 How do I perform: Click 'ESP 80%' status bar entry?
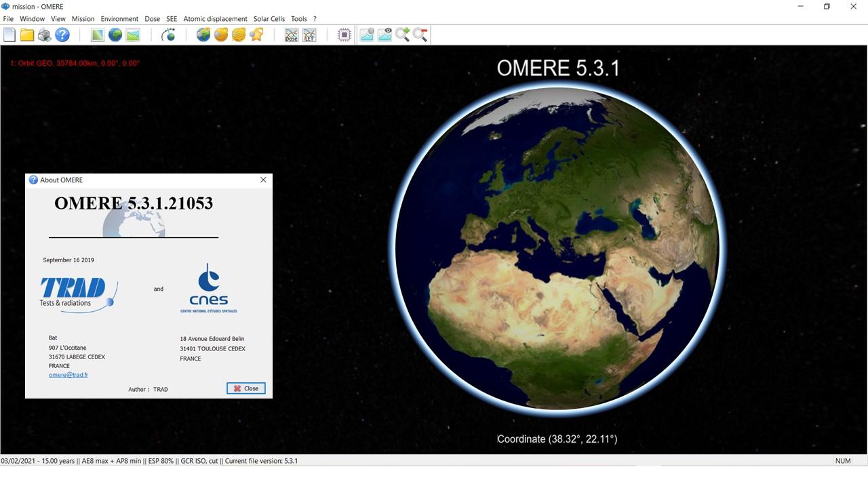pos(161,461)
